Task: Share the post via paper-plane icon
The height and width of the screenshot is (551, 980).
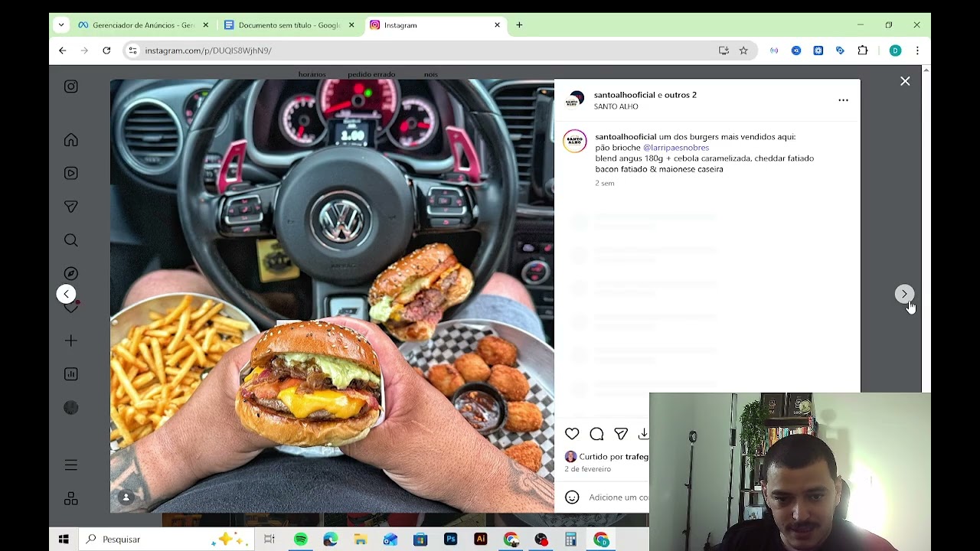Action: tap(621, 434)
